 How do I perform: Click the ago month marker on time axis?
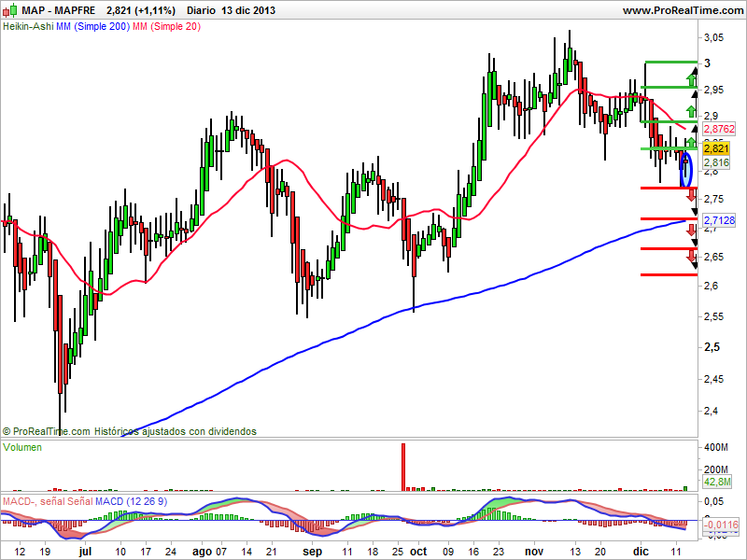(202, 552)
